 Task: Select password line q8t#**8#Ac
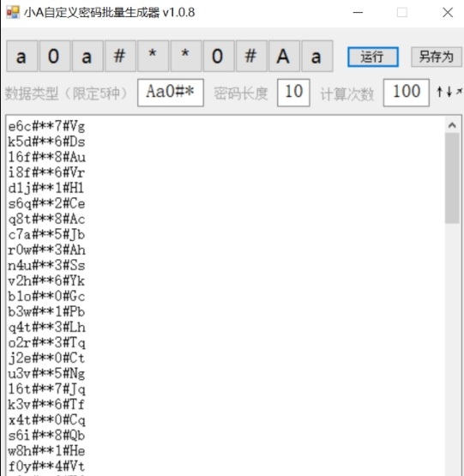46,220
